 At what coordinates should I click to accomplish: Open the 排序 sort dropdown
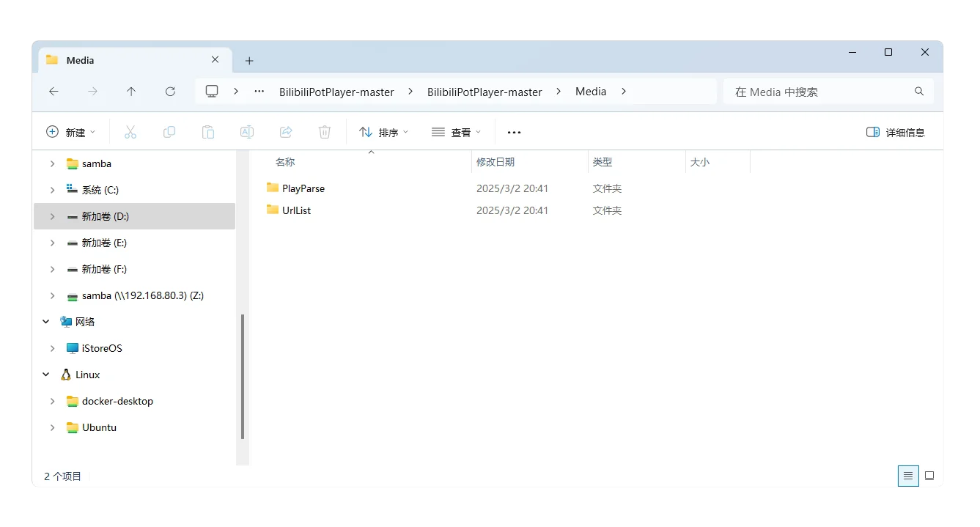pyautogui.click(x=383, y=132)
